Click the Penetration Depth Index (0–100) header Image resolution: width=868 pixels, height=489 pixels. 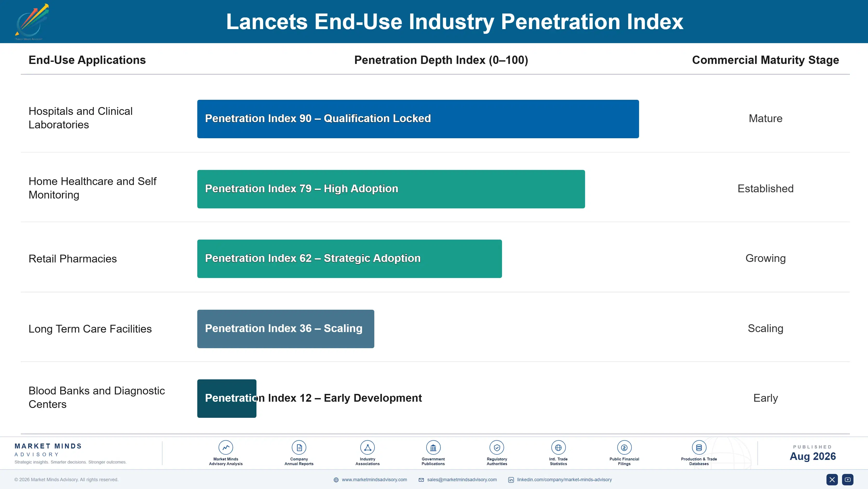(x=441, y=60)
